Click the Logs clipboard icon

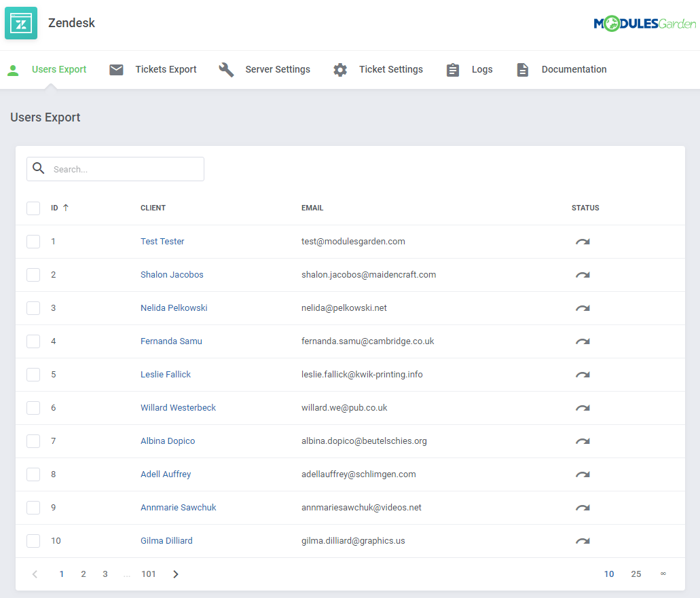453,70
